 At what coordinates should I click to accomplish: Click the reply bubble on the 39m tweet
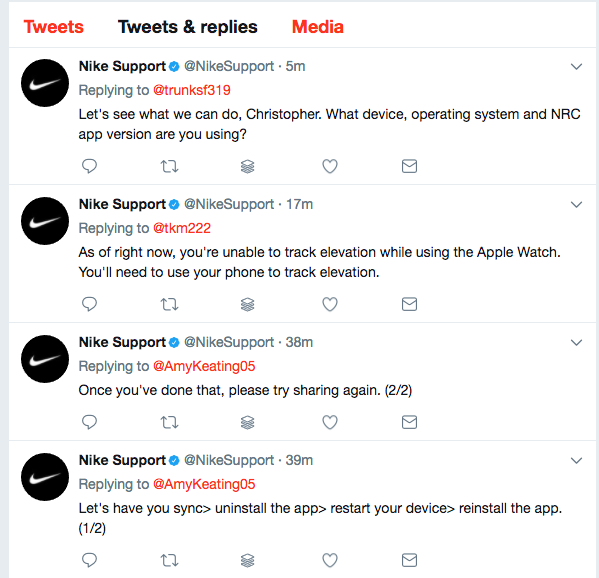point(89,560)
